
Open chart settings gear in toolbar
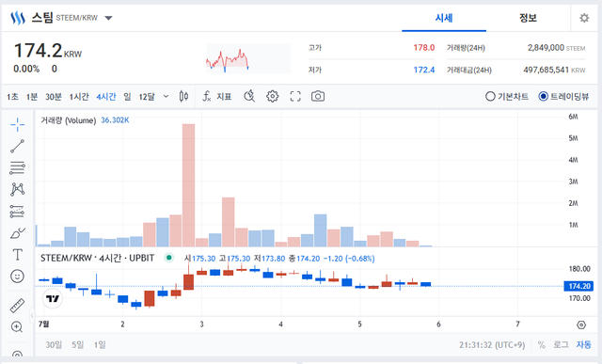tap(272, 96)
